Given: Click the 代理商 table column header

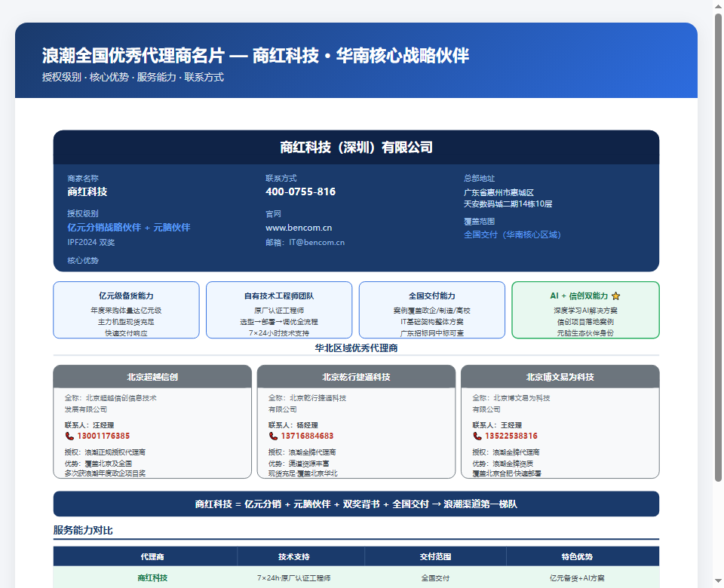Looking at the screenshot, I should (x=146, y=556).
